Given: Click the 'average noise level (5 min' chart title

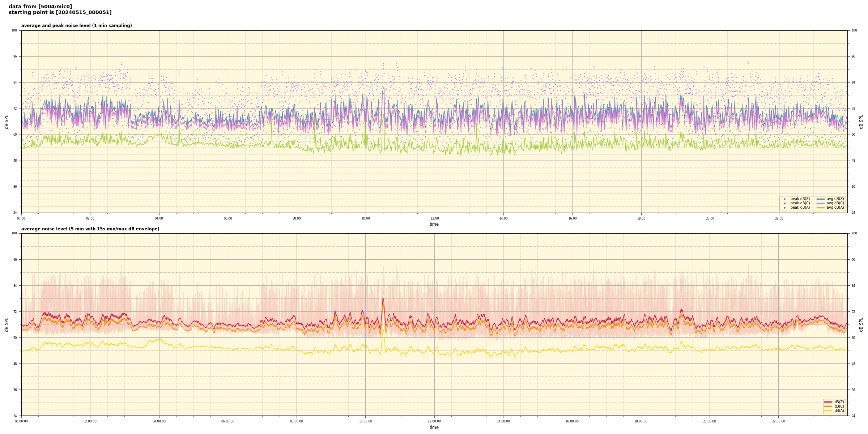Looking at the screenshot, I should coord(90,229).
